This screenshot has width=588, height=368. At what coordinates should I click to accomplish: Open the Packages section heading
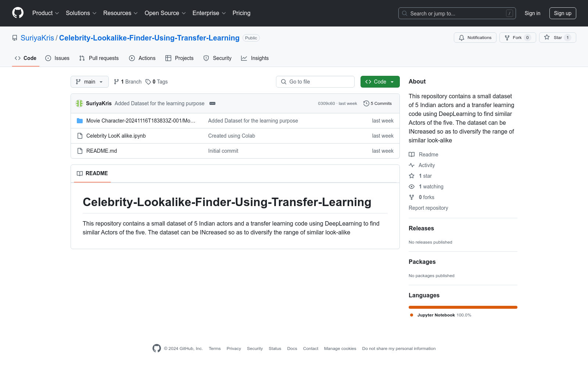pos(422,262)
